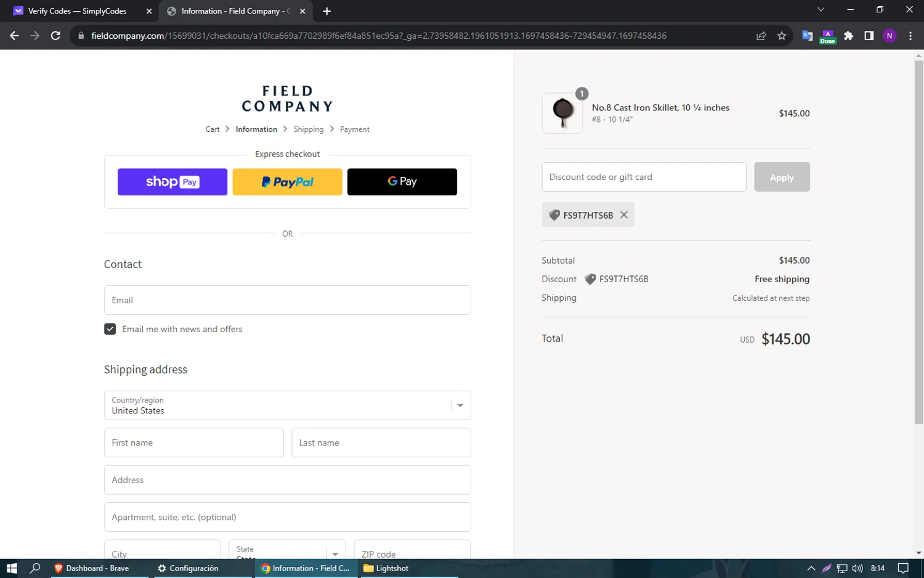Click the padlock site info icon
924x578 pixels.
click(x=81, y=36)
